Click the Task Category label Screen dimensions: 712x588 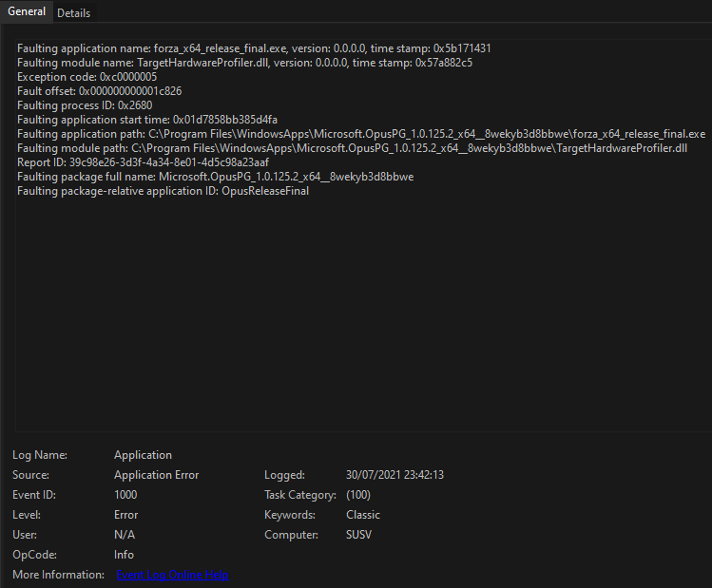300,495
